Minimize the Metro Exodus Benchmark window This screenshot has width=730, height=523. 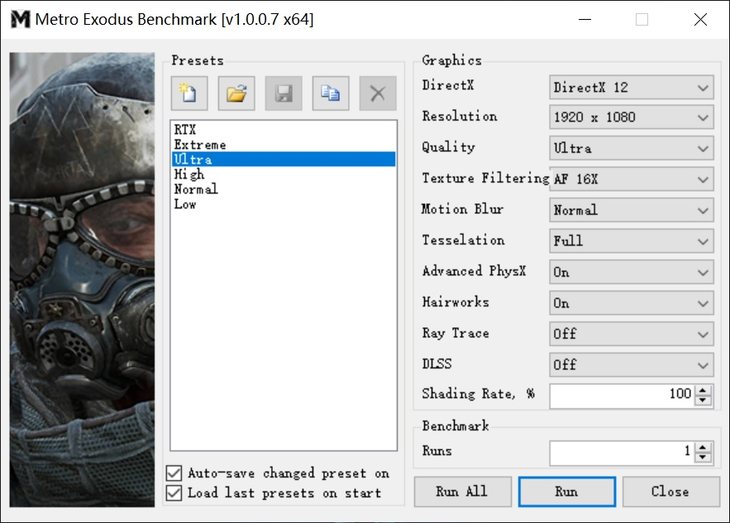point(585,20)
